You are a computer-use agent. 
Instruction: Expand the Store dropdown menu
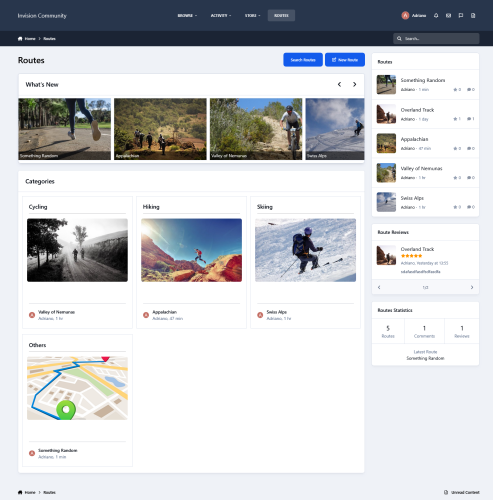pos(252,15)
